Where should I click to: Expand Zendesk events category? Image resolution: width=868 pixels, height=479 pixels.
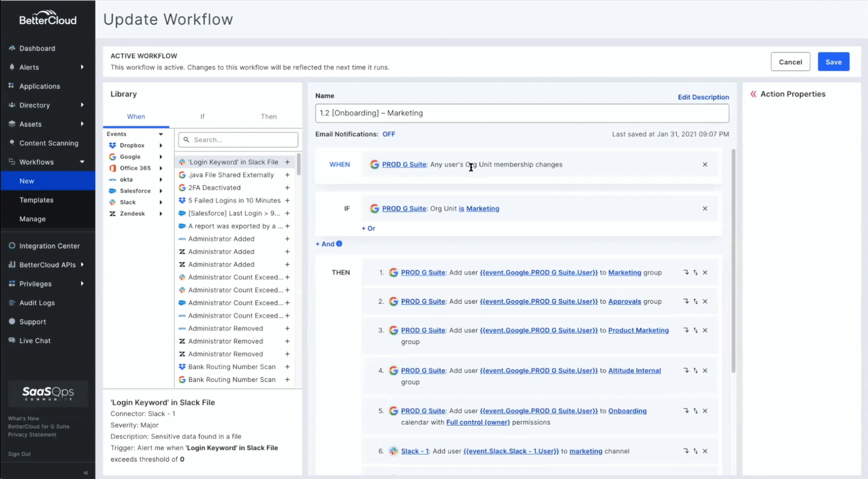161,214
